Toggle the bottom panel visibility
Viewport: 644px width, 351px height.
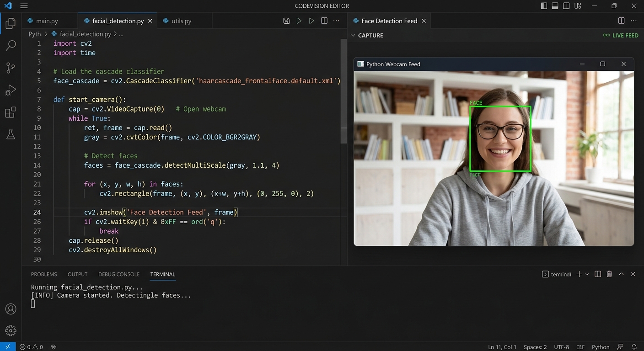pyautogui.click(x=554, y=5)
